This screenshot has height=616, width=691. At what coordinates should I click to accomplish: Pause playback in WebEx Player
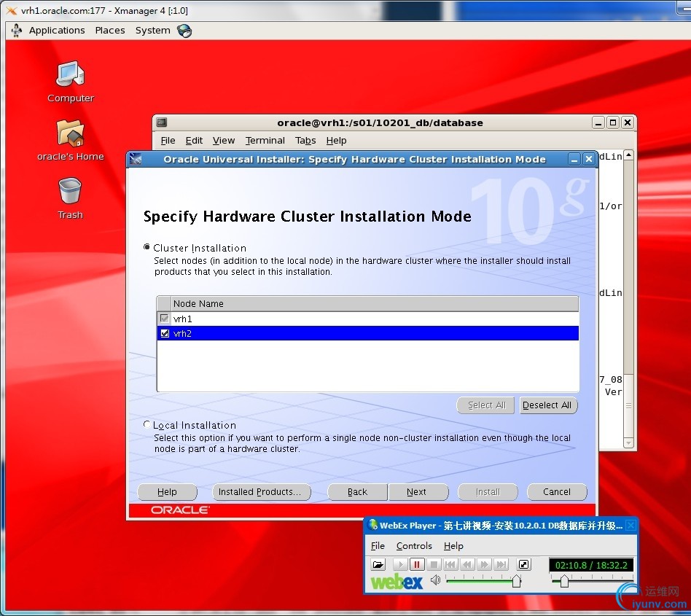[417, 564]
